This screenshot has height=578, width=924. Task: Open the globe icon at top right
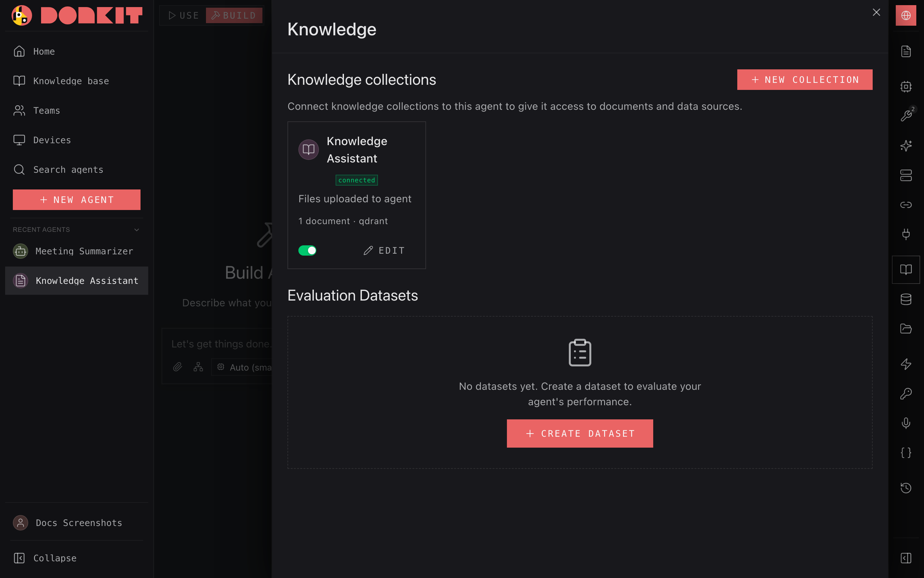click(906, 15)
